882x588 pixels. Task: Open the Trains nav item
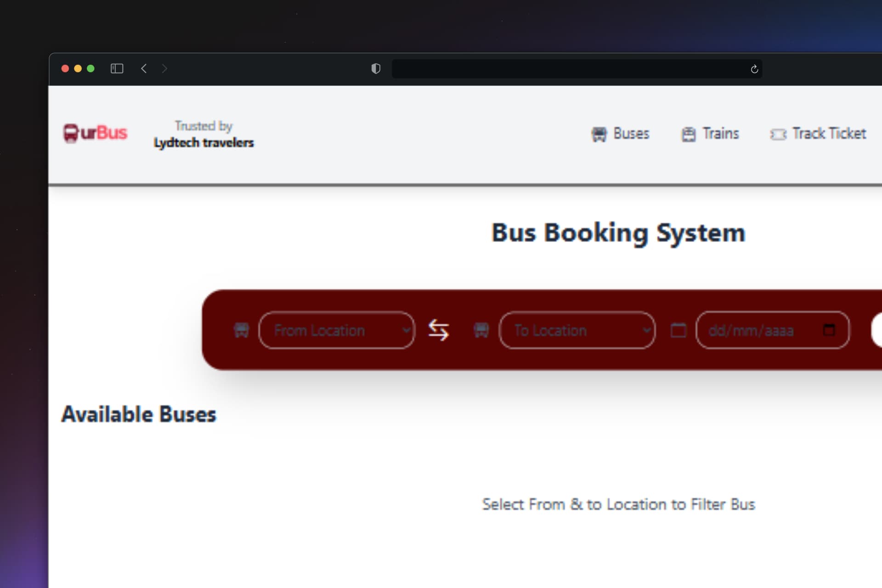coord(720,134)
